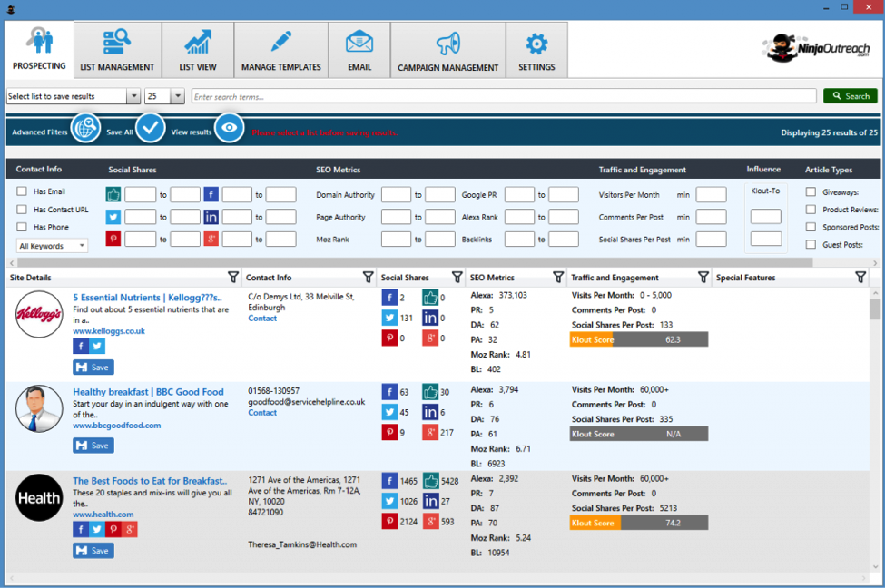Click the Health.com Klout Score bar
The image size is (885, 588).
[639, 523]
